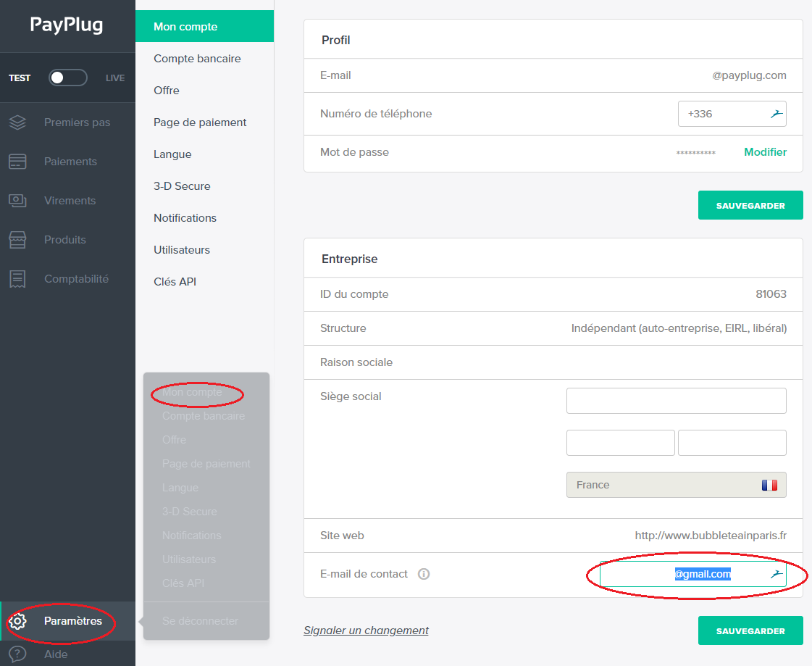Image resolution: width=812 pixels, height=666 pixels.
Task: Click the account ID value 81063
Action: 771,294
